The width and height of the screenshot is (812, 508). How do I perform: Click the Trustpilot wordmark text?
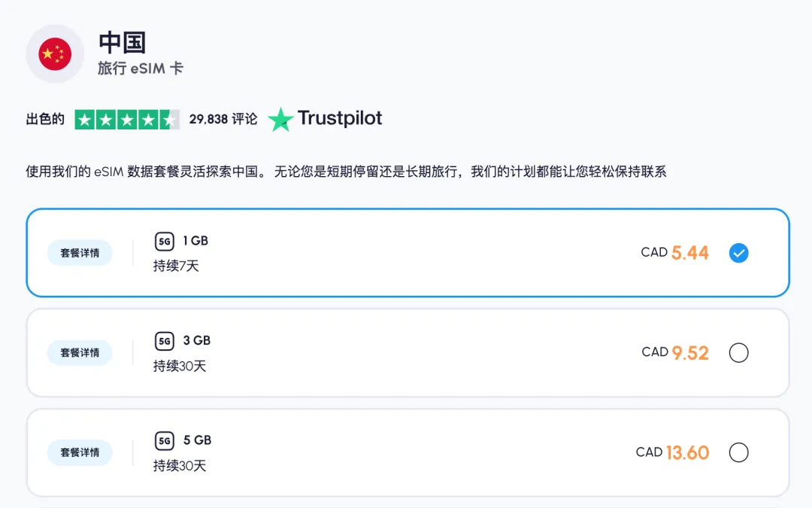[340, 118]
